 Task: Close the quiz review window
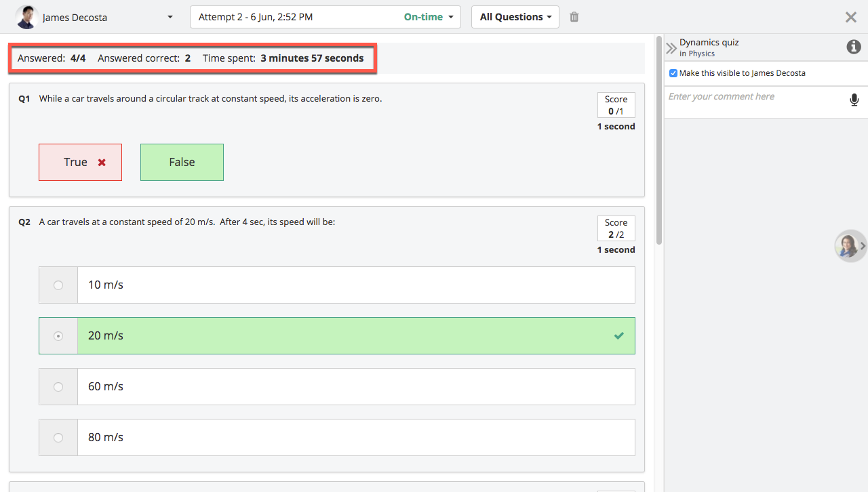pyautogui.click(x=851, y=17)
